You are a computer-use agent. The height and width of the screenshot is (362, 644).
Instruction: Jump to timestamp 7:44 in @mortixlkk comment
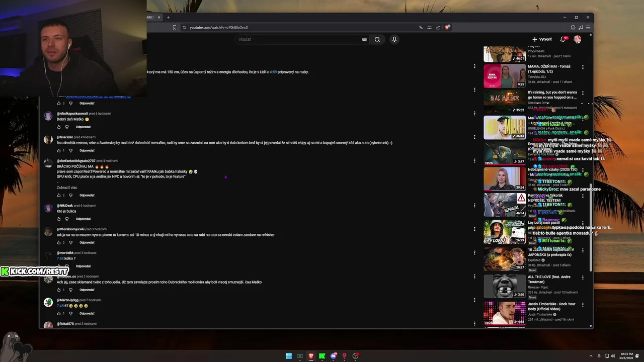point(60,258)
